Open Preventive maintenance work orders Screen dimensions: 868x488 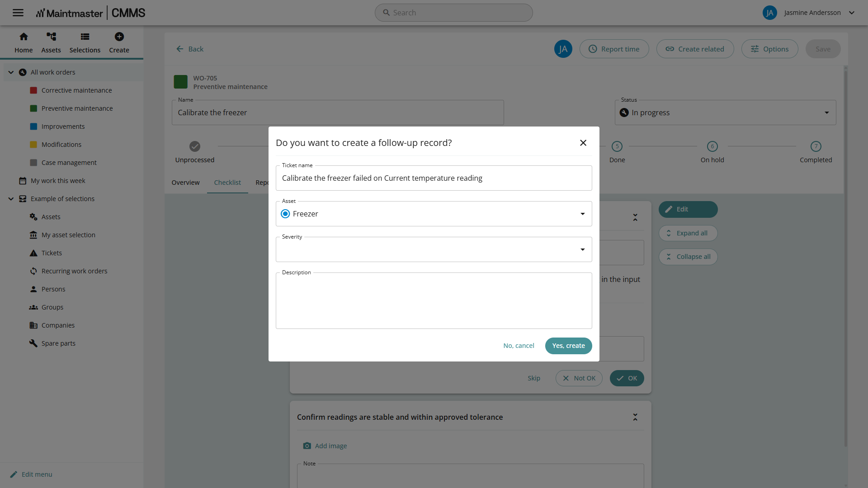click(77, 108)
